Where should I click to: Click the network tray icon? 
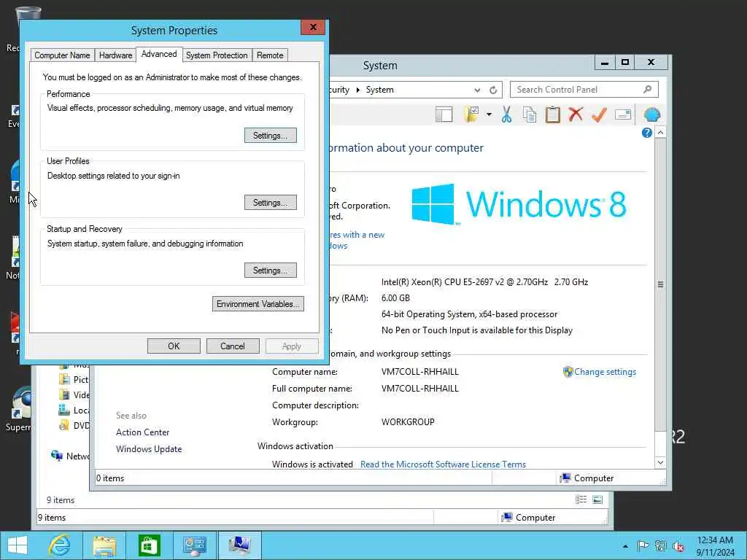pyautogui.click(x=660, y=545)
